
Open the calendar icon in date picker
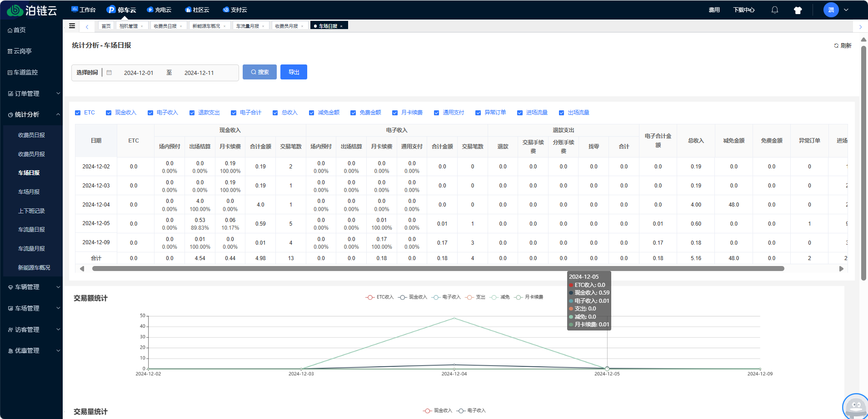109,73
